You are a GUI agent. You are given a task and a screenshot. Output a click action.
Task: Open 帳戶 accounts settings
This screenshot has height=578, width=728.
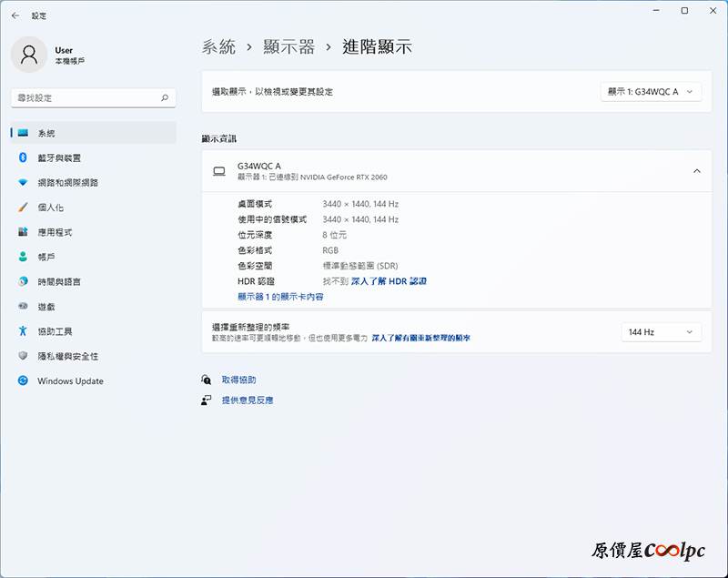(46, 257)
